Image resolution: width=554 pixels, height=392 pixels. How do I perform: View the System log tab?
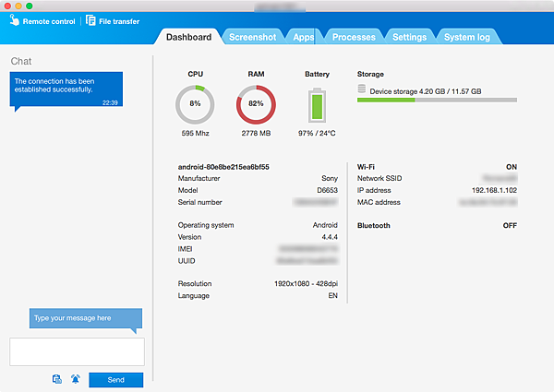pos(466,37)
